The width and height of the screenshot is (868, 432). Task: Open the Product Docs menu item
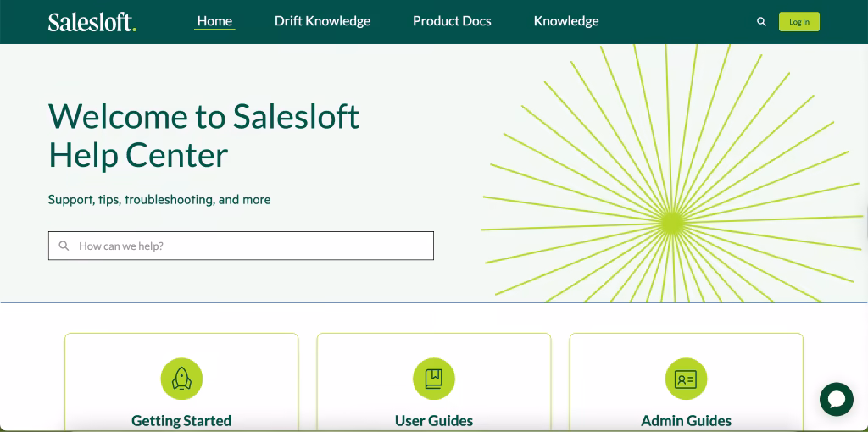tap(452, 21)
